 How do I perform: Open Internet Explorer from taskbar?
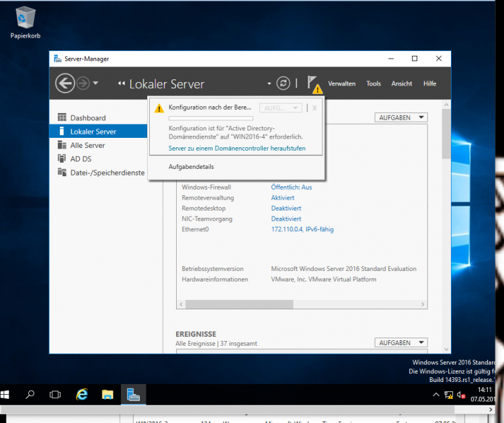tap(82, 395)
